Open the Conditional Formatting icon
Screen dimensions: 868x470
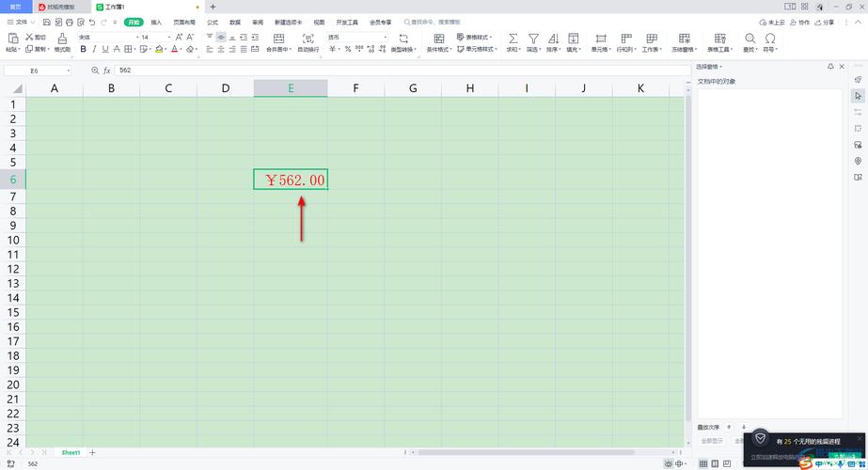coord(439,39)
